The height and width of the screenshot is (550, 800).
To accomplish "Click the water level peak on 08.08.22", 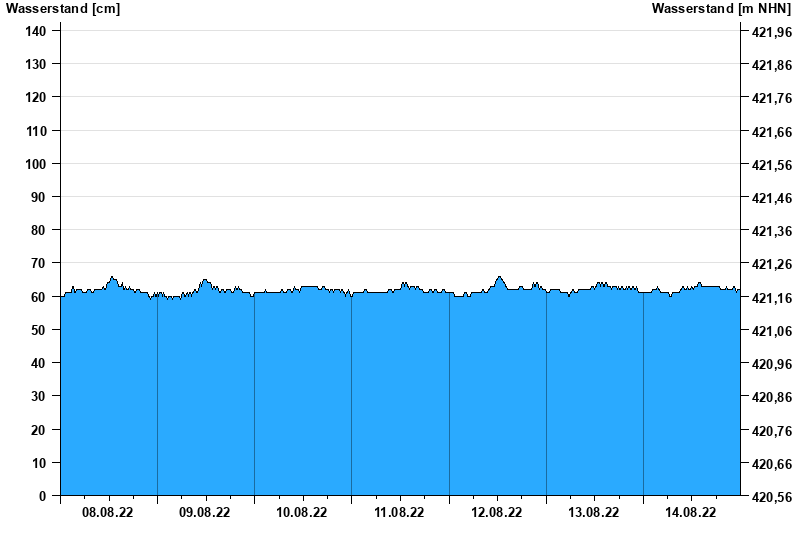I will tap(113, 278).
